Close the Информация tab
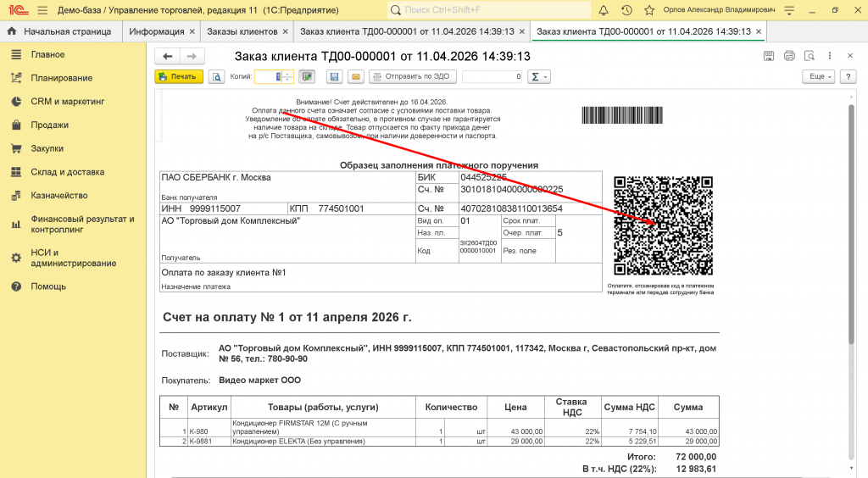The width and height of the screenshot is (868, 478). [x=192, y=31]
